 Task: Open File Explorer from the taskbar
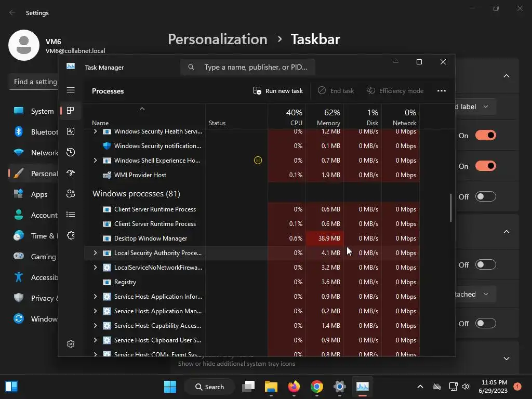pos(271,387)
